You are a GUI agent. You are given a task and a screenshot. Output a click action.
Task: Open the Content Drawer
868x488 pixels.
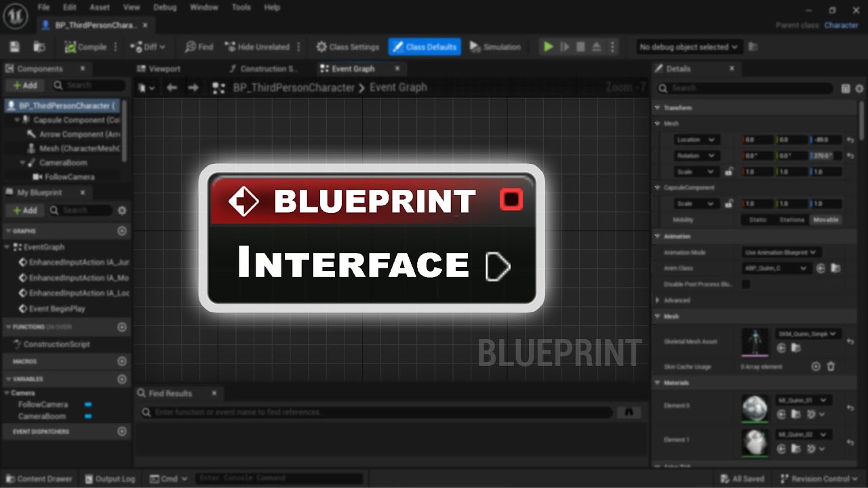pos(38,479)
